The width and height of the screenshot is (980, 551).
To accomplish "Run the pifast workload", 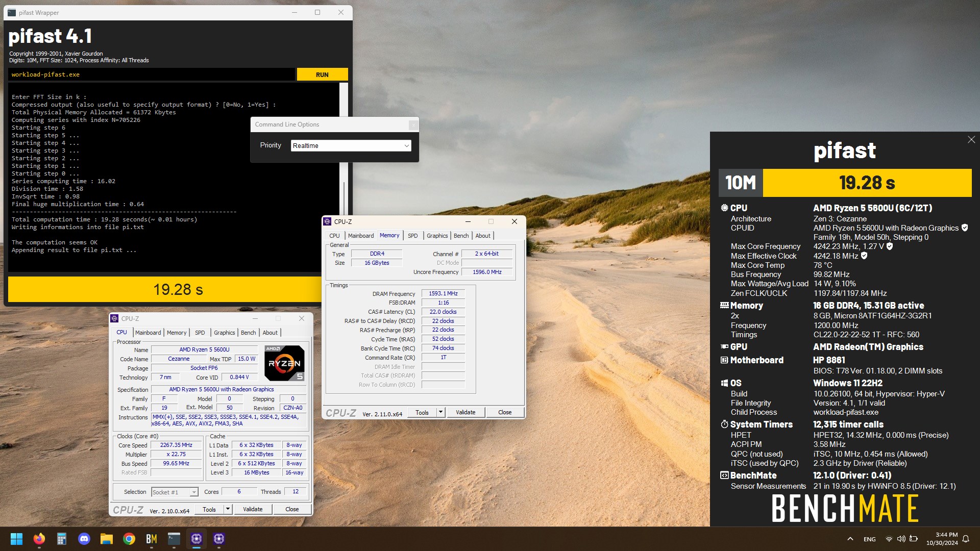I will (322, 74).
